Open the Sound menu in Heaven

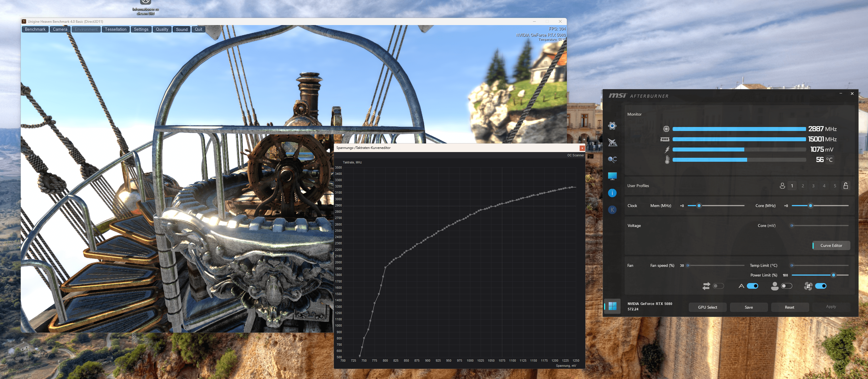pos(182,29)
